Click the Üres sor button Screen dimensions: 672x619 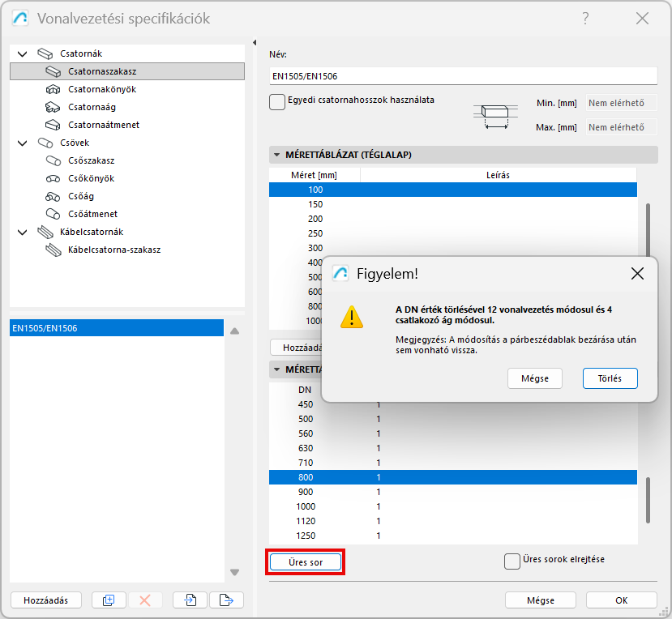[306, 562]
